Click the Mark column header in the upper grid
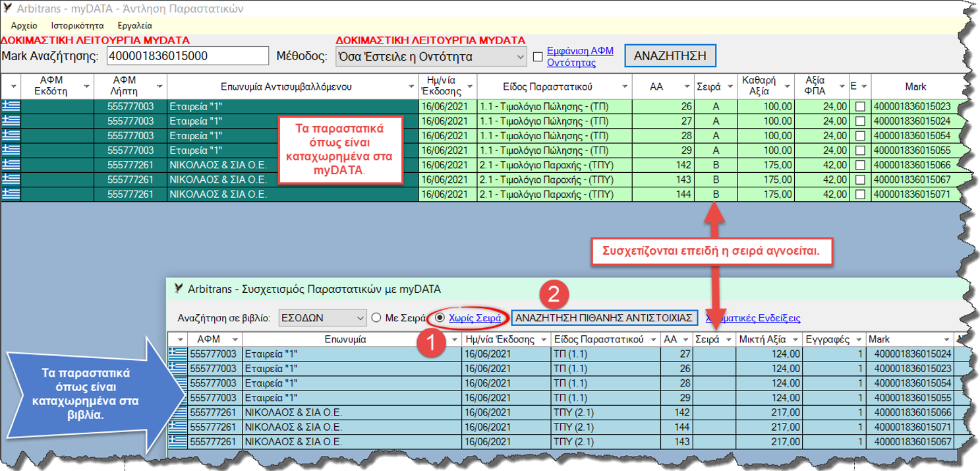This screenshot has height=471, width=980. (x=915, y=86)
